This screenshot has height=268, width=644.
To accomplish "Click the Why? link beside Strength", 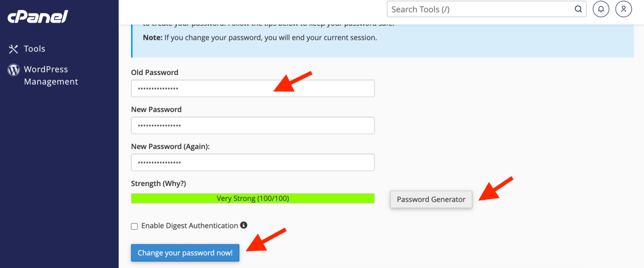I will click(174, 183).
